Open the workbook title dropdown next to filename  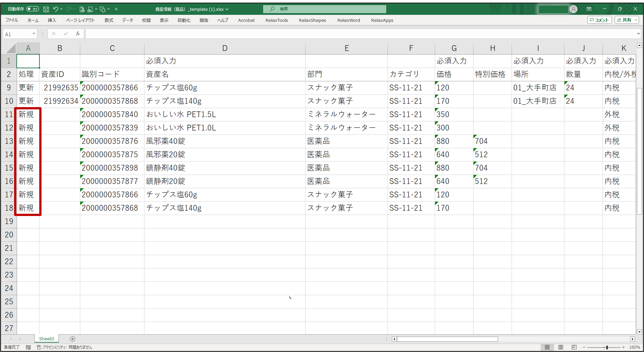[x=227, y=9]
